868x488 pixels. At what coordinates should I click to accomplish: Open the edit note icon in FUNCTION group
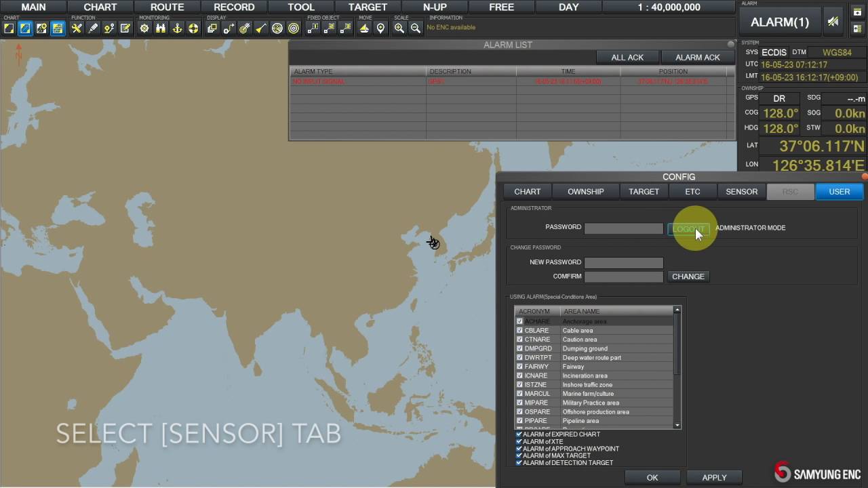pyautogui.click(x=125, y=28)
